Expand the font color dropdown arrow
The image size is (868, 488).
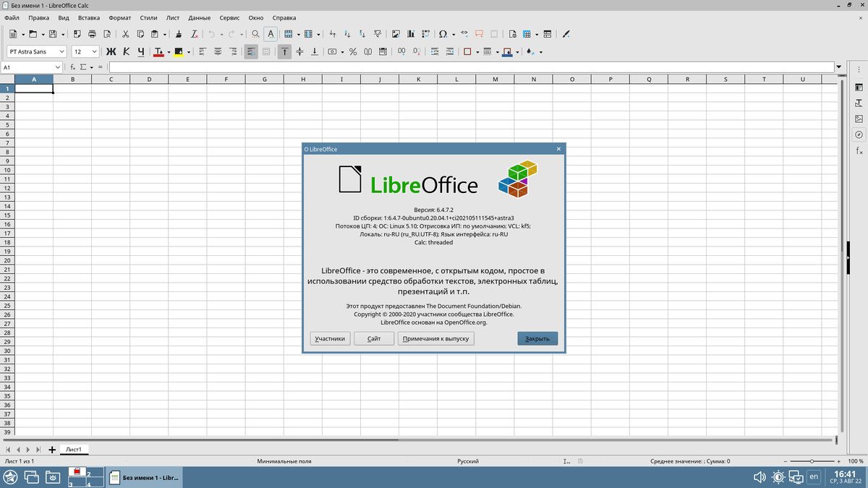(x=169, y=52)
